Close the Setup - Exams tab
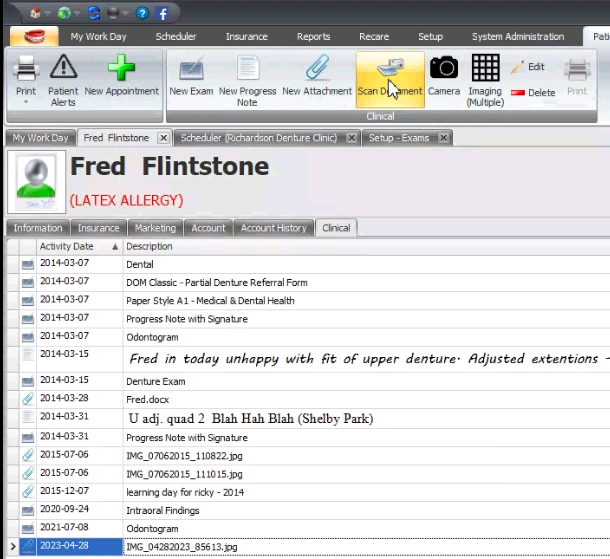This screenshot has width=610, height=559. coord(443,138)
